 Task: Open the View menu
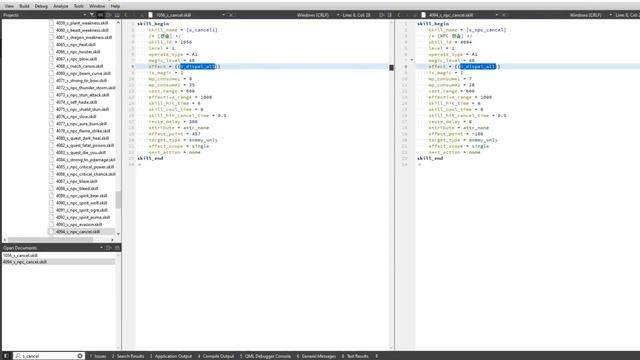point(9,6)
